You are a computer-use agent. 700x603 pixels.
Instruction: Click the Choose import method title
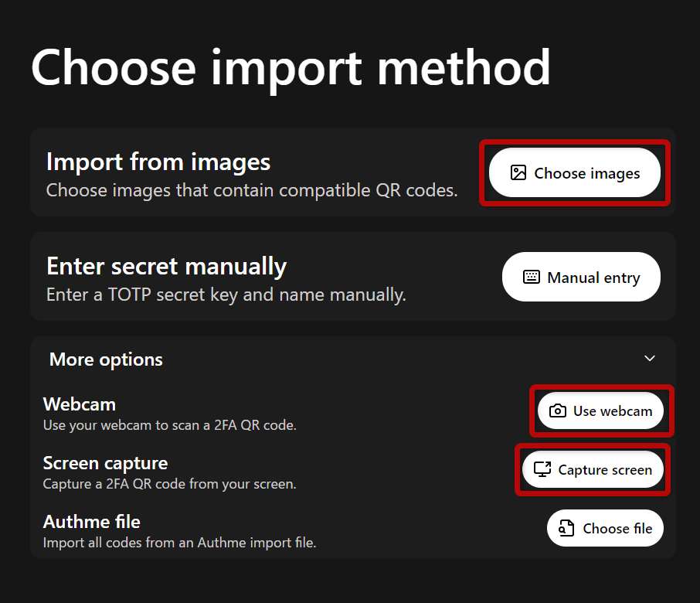tap(291, 68)
